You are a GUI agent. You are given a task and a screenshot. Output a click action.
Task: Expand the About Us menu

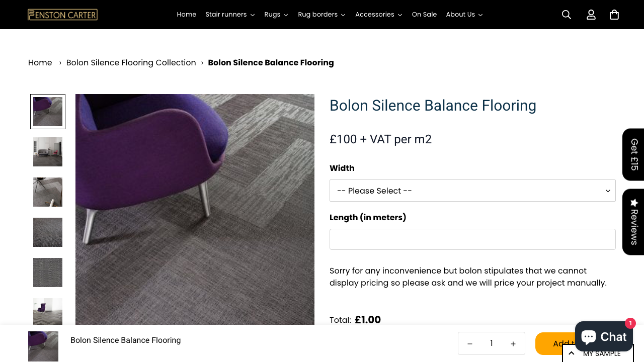(x=463, y=14)
